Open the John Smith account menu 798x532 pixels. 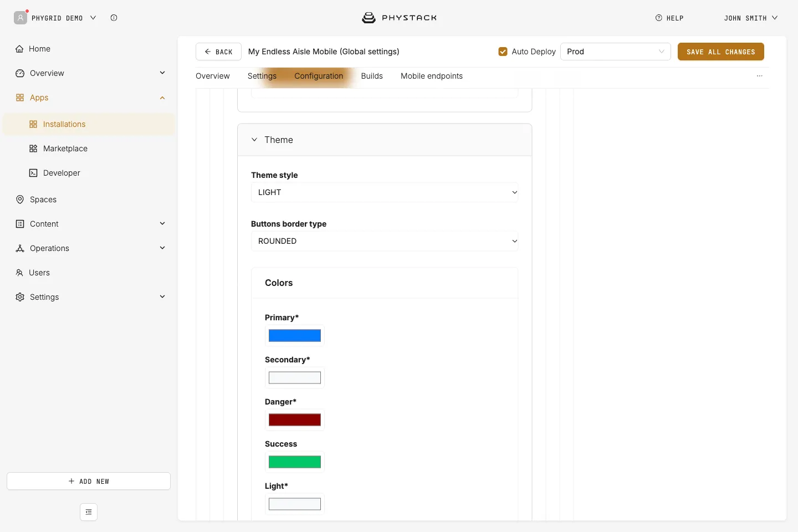click(751, 18)
